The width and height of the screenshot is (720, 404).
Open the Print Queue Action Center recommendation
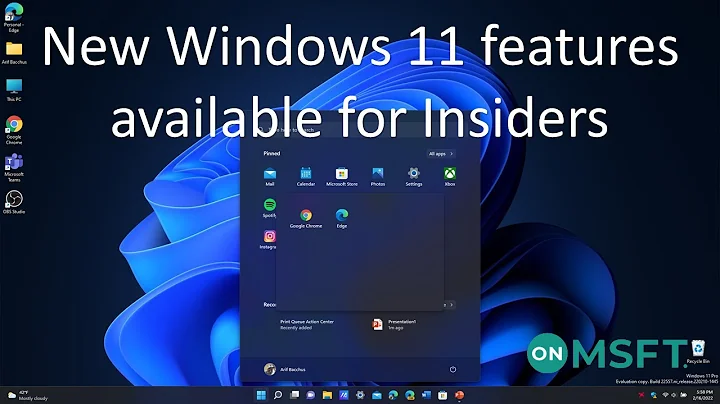click(x=307, y=325)
